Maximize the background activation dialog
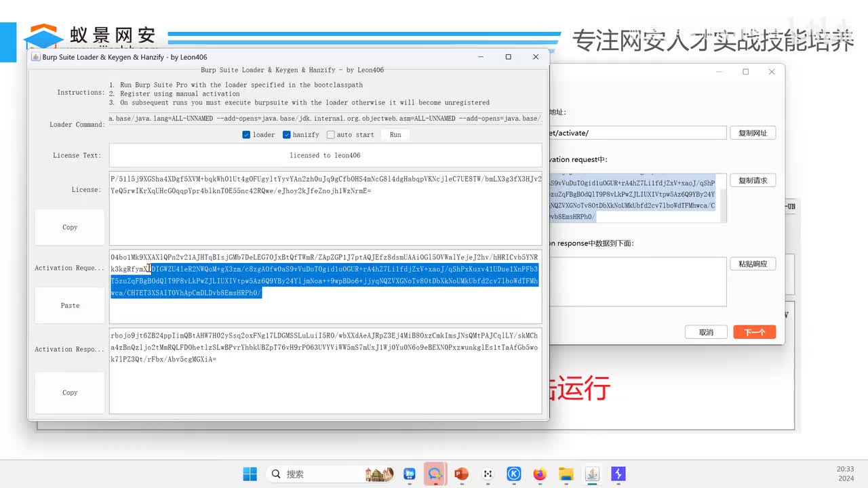Image resolution: width=868 pixels, height=488 pixels. pos(745,72)
